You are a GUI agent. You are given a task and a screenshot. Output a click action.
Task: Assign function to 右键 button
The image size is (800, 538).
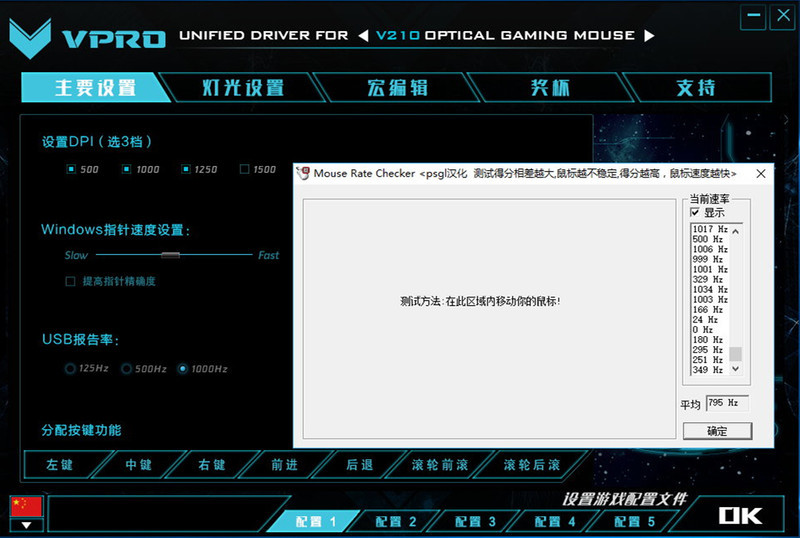212,464
